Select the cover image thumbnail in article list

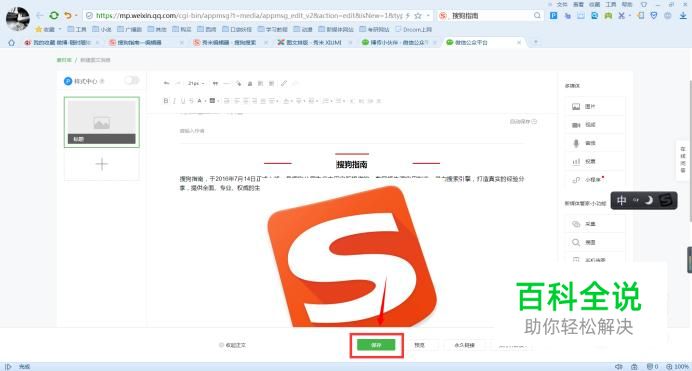(x=102, y=122)
